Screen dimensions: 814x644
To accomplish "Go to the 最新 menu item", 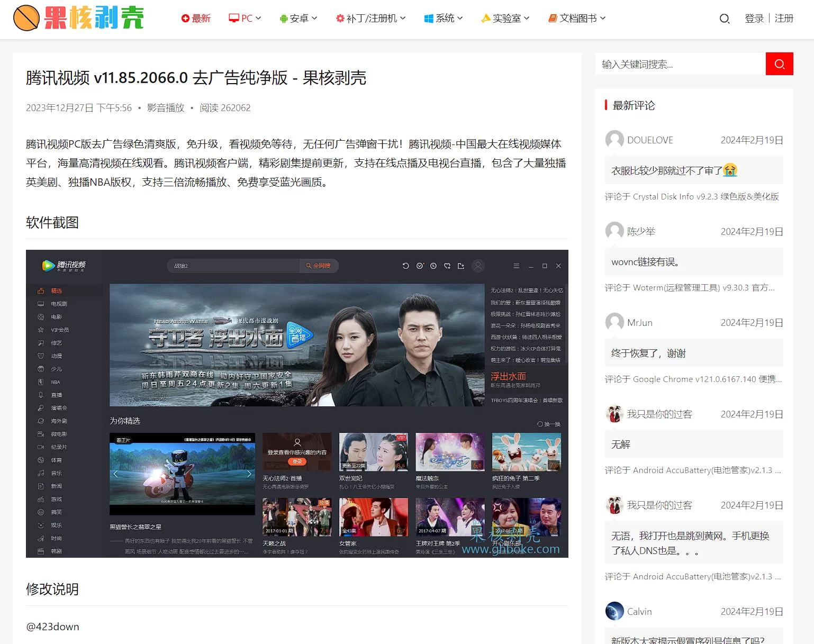I will click(196, 19).
